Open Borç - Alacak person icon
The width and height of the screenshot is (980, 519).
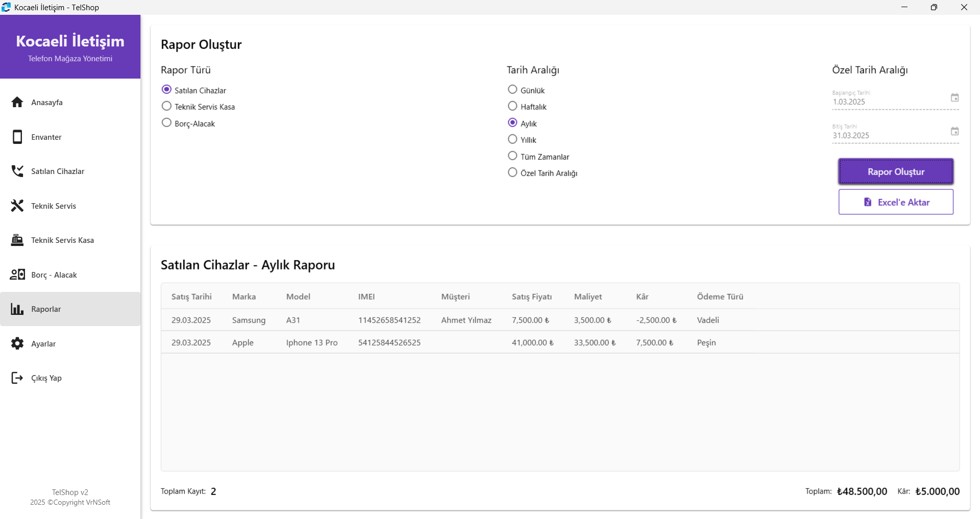coord(17,275)
